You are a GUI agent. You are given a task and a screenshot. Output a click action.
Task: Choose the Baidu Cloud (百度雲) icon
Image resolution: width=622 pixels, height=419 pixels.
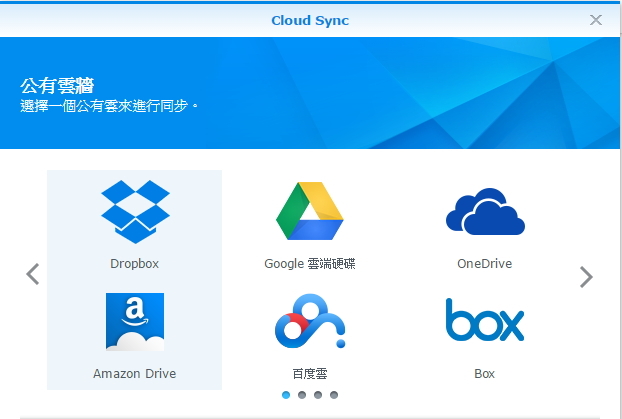310,321
